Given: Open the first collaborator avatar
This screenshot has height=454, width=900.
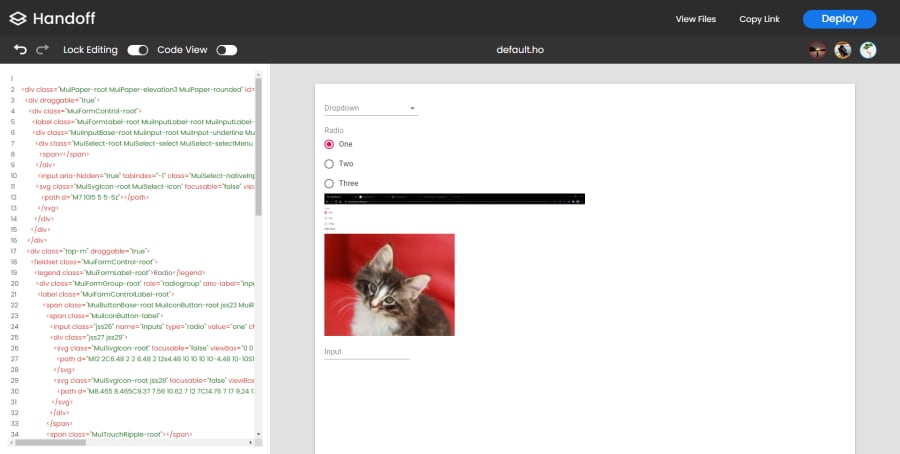Looking at the screenshot, I should (817, 50).
